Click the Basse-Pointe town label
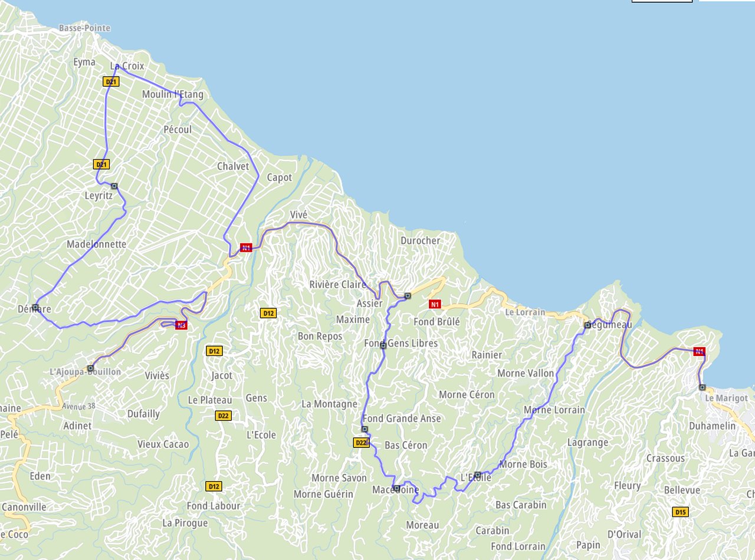 84,28
